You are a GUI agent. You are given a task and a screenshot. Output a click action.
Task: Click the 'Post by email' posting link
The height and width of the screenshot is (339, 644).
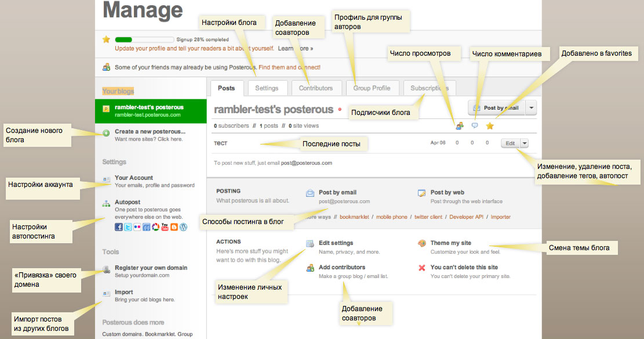pyautogui.click(x=337, y=192)
